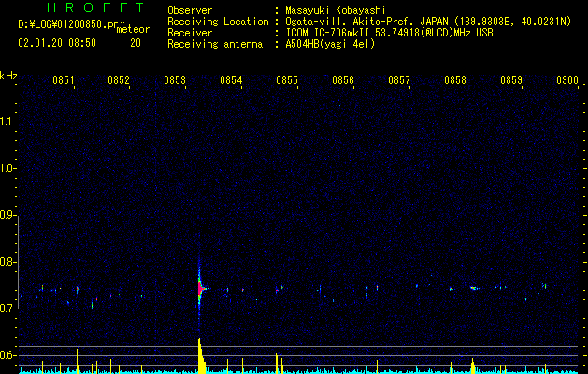Viewport: 588px width, 374px height.
Task: Click the date stamp 02.01.20 08:50
Action: tap(57, 43)
